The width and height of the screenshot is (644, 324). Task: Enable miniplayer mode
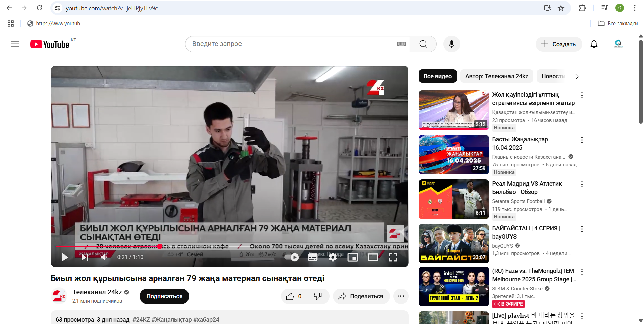click(x=353, y=257)
